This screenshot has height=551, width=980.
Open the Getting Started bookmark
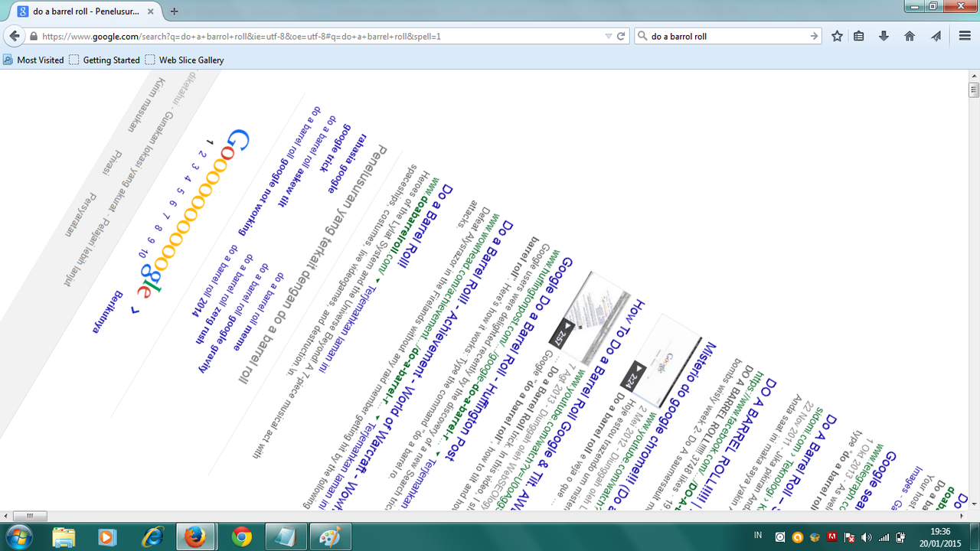[105, 60]
